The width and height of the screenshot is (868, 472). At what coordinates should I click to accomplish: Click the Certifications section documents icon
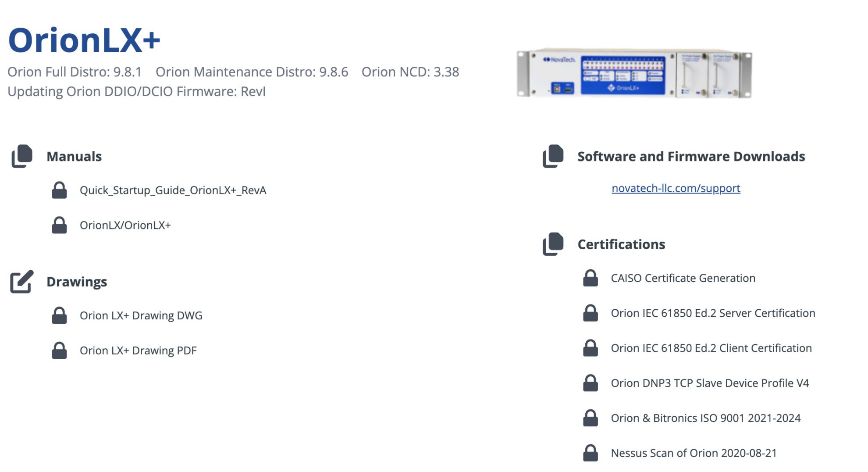coord(553,244)
